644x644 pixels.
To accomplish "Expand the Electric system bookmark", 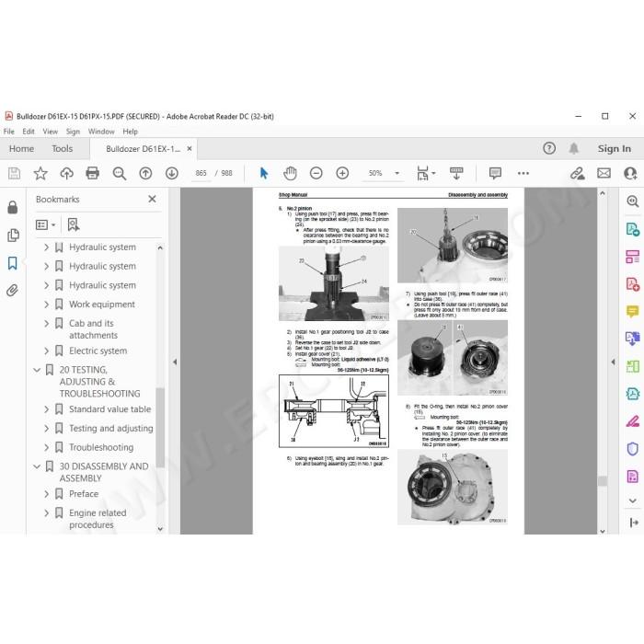I will tap(46, 351).
